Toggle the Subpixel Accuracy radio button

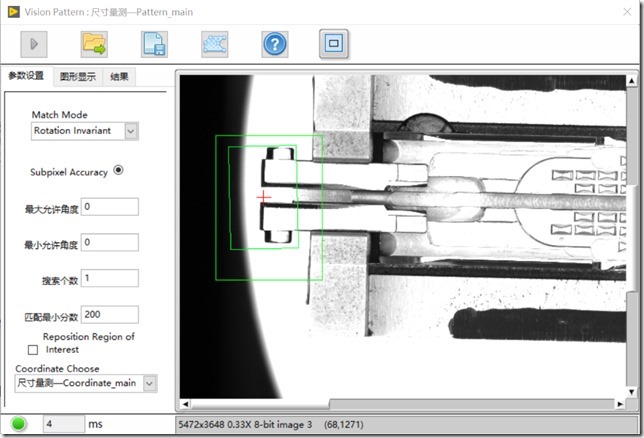click(x=118, y=170)
